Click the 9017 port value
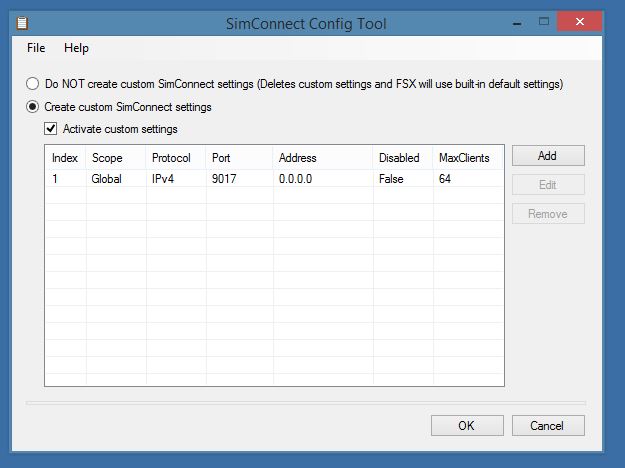625x468 pixels. click(x=224, y=179)
